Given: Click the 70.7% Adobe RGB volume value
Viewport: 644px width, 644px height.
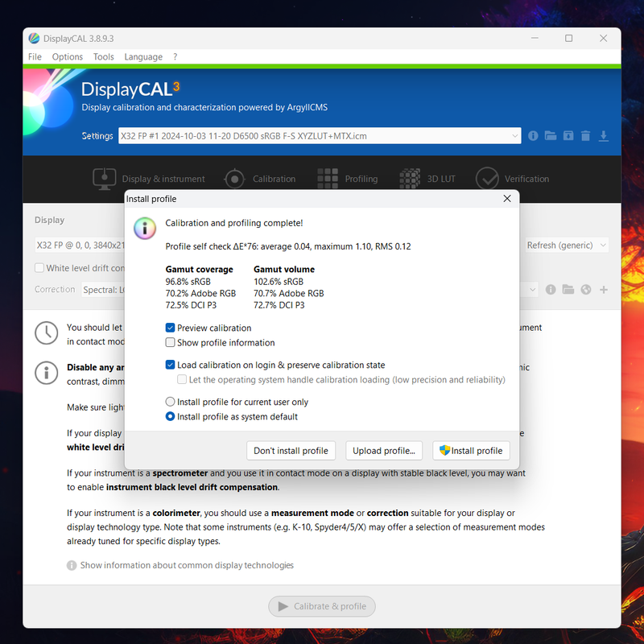Looking at the screenshot, I should [289, 293].
